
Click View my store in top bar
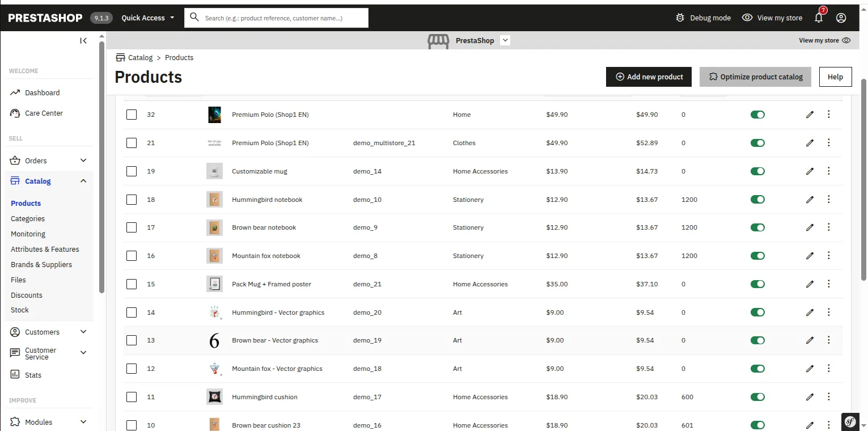click(772, 18)
